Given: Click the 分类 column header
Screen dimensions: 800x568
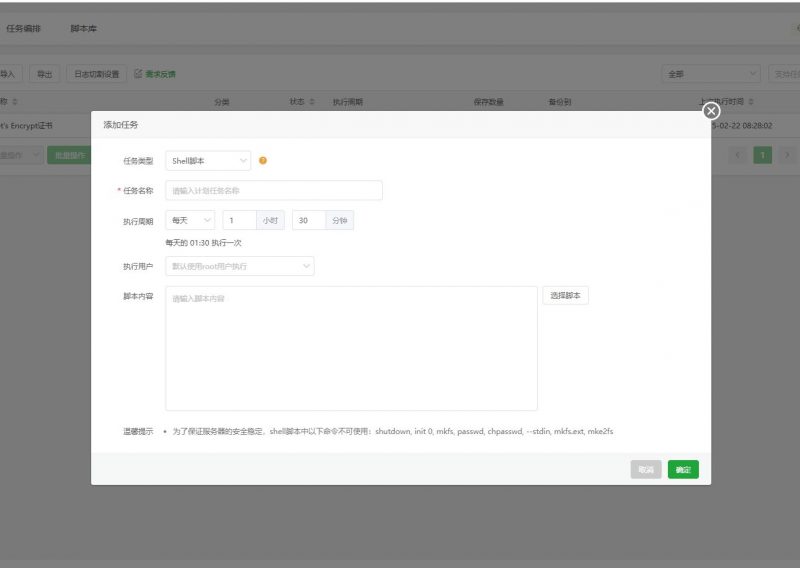Looking at the screenshot, I should [x=221, y=102].
